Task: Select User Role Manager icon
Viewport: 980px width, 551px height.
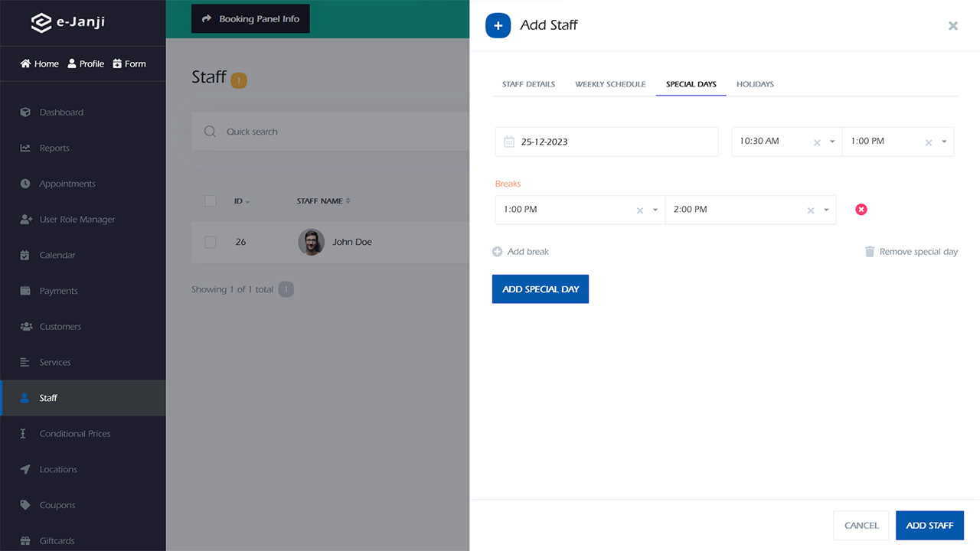Action: [25, 220]
